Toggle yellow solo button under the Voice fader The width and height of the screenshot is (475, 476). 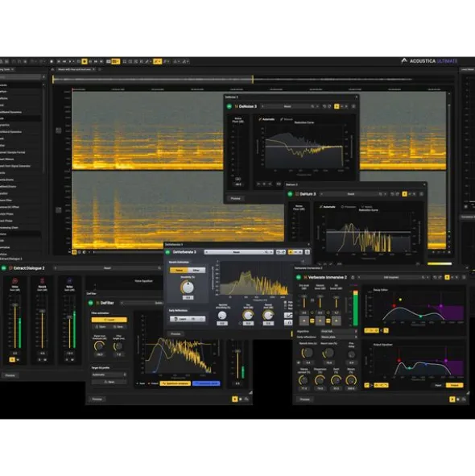(x=12, y=360)
